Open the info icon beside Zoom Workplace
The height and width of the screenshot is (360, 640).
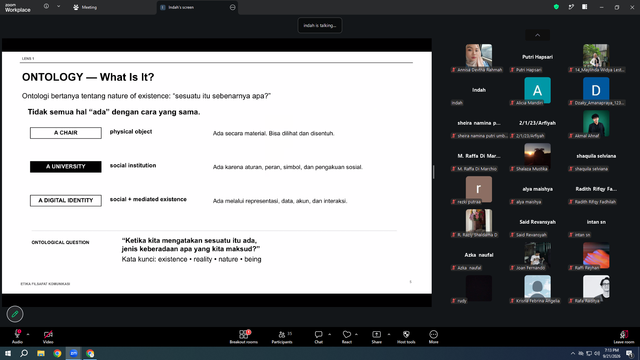point(46,6)
